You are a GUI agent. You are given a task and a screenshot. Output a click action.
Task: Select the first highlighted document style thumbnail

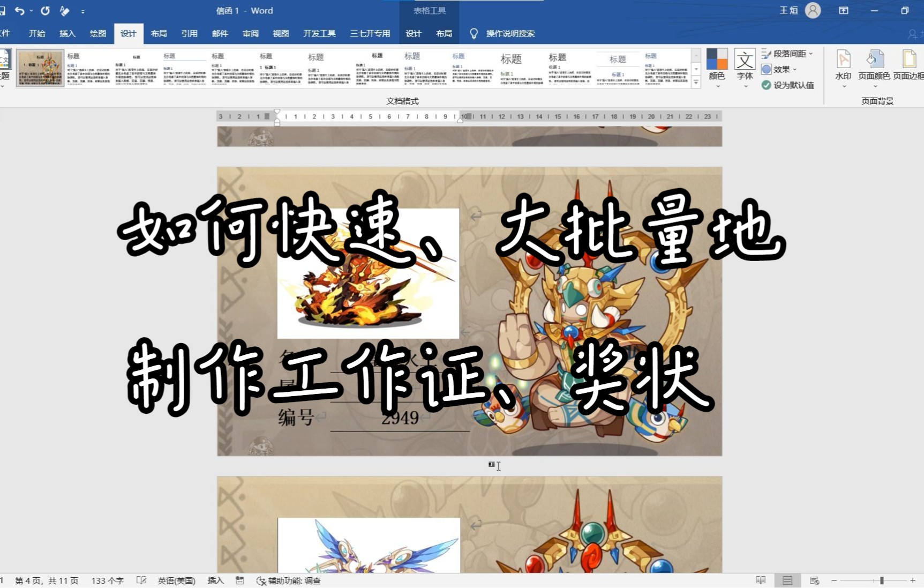40,68
